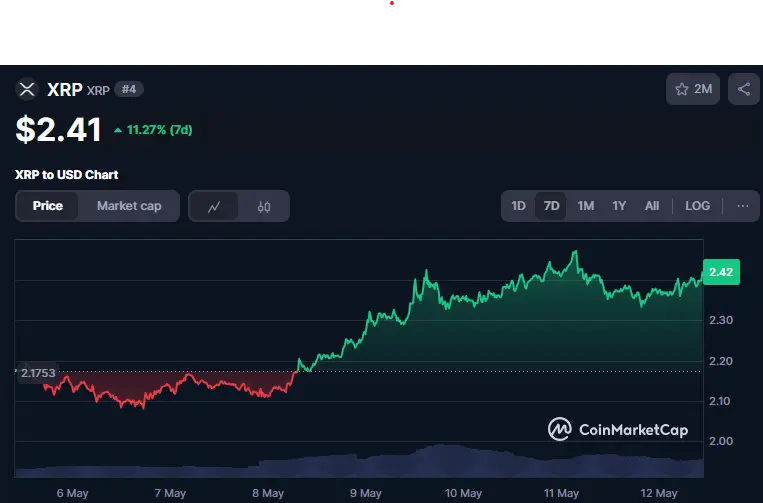Click the 6 May date label
This screenshot has width=763, height=503.
click(73, 493)
